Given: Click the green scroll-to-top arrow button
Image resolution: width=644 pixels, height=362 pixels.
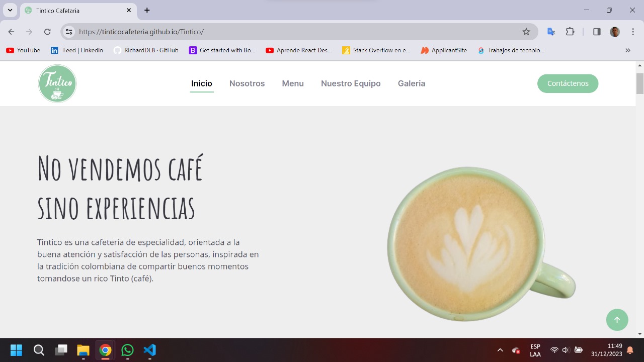Looking at the screenshot, I should pos(617,320).
